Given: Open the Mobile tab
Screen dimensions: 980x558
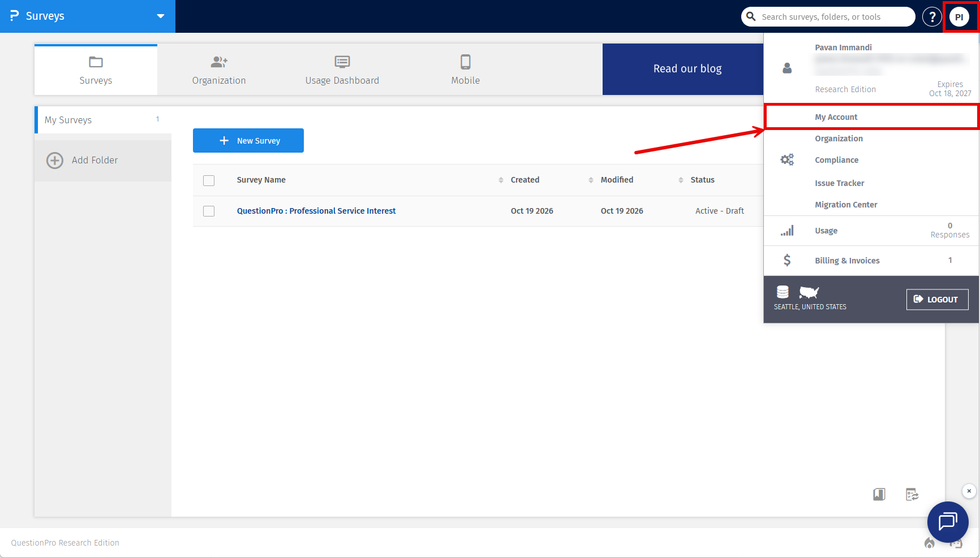Looking at the screenshot, I should point(466,70).
